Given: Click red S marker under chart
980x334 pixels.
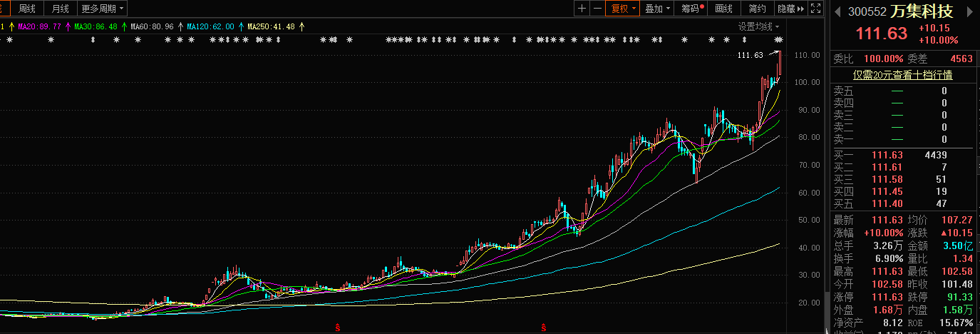Looking at the screenshot, I should 337,328.
